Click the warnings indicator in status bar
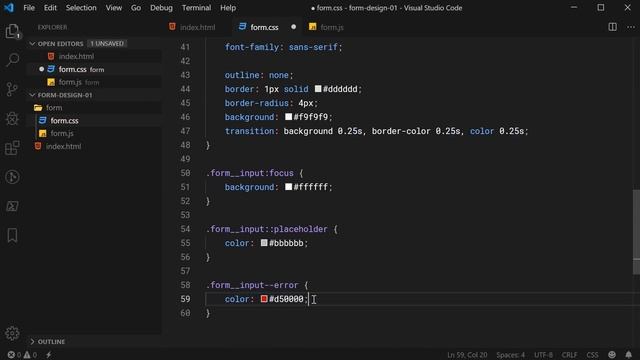Image resolution: width=640 pixels, height=360 pixels. click(x=30, y=355)
